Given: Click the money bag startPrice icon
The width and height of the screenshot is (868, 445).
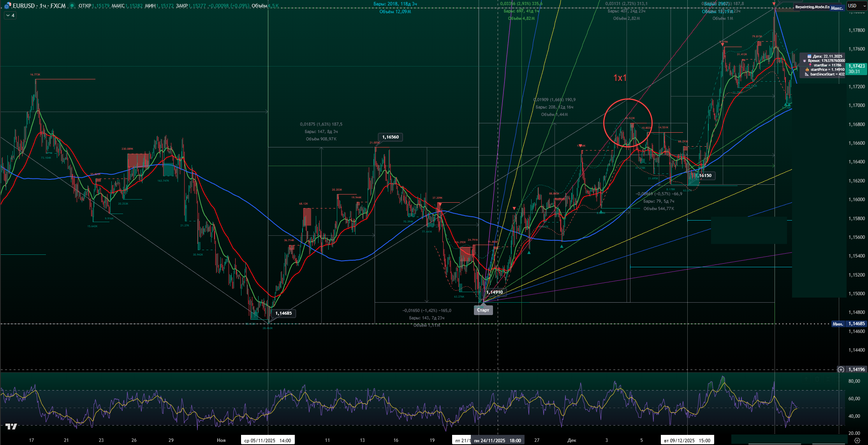Looking at the screenshot, I should (807, 70).
